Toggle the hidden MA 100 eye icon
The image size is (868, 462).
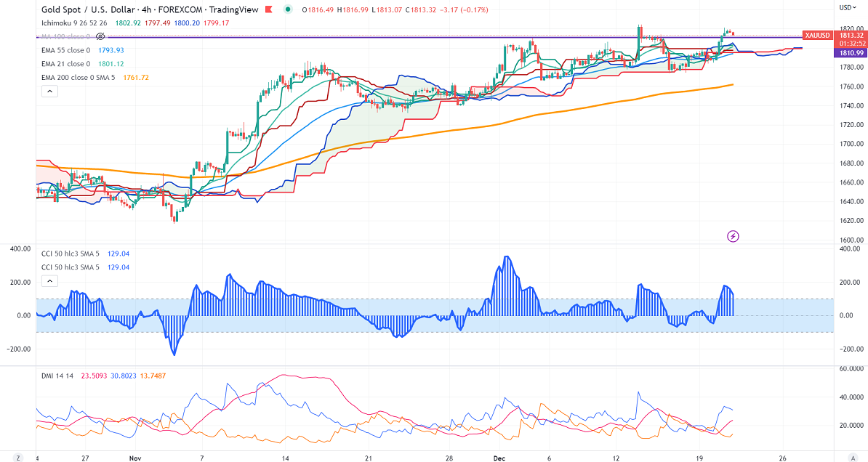pos(100,36)
